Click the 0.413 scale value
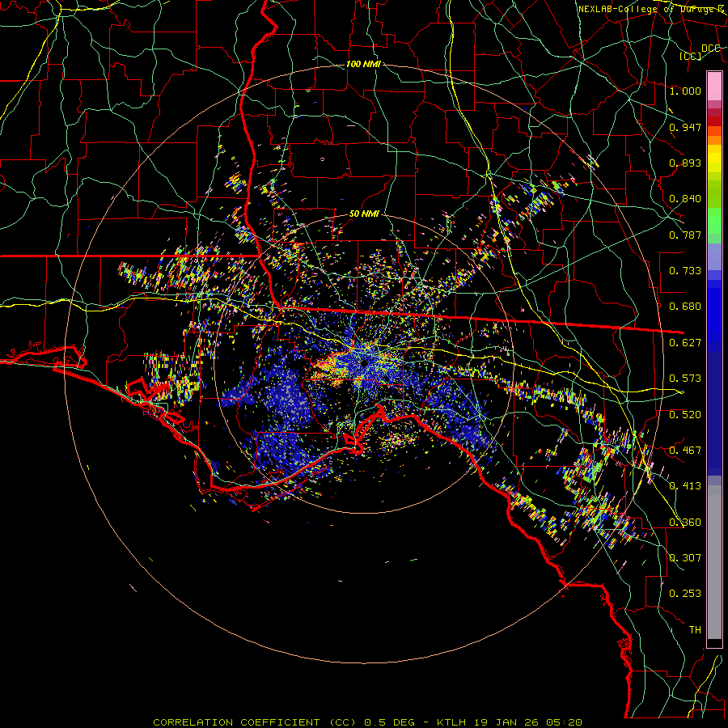 (685, 485)
